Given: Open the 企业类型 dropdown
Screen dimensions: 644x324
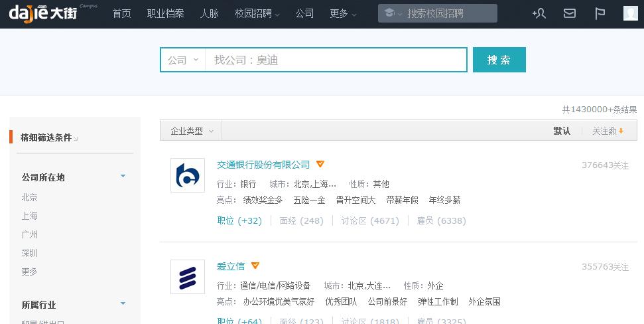Looking at the screenshot, I should [x=192, y=131].
